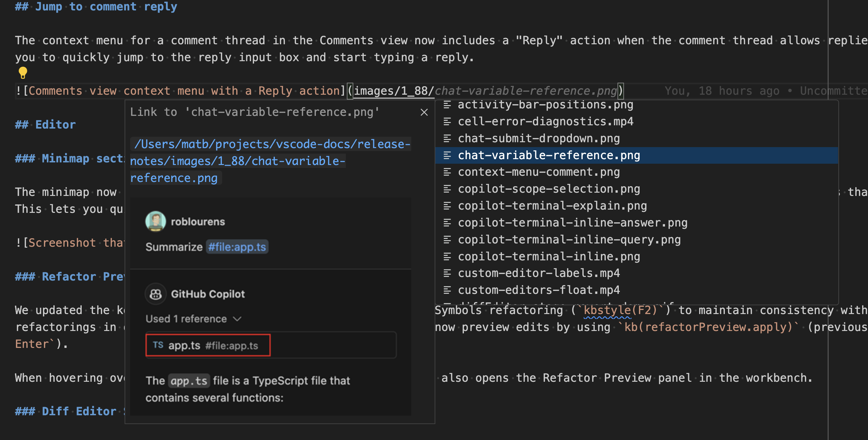The width and height of the screenshot is (868, 440).
Task: Collapse the "Used 1 reference" section
Action: pyautogui.click(x=238, y=319)
